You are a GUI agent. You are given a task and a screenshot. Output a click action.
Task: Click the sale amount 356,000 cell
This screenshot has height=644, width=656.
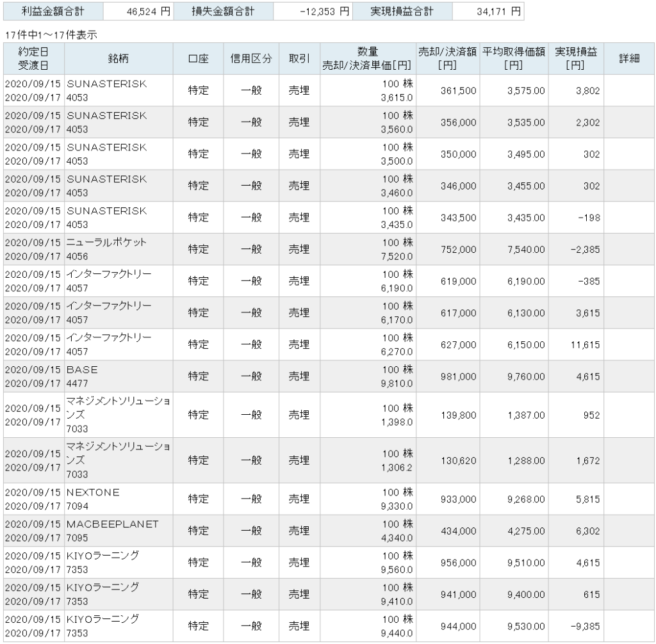(x=448, y=122)
